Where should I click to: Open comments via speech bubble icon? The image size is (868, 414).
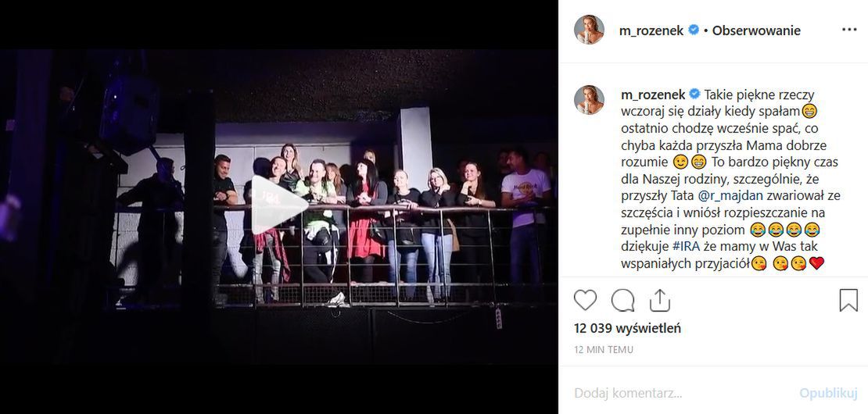(x=622, y=301)
